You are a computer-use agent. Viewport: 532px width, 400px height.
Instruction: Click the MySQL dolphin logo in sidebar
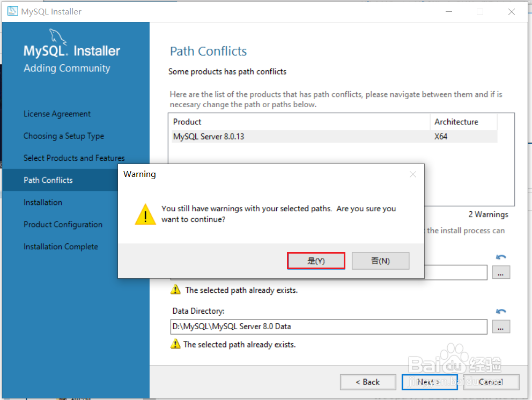[x=57, y=36]
